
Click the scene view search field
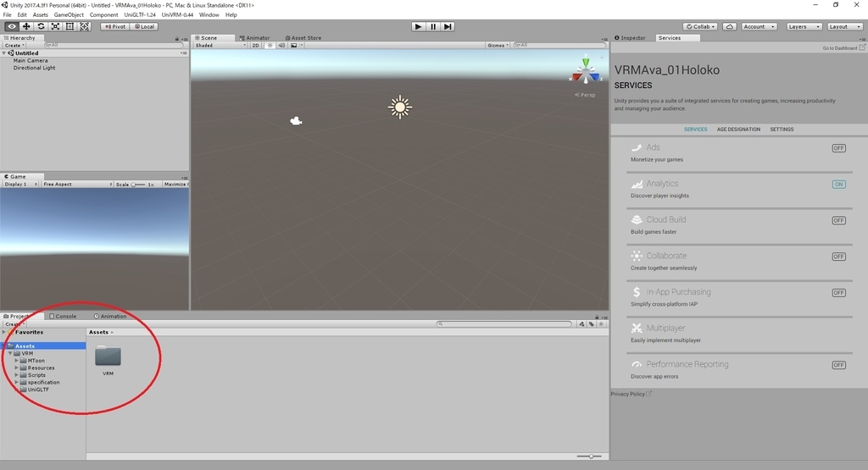click(x=559, y=46)
